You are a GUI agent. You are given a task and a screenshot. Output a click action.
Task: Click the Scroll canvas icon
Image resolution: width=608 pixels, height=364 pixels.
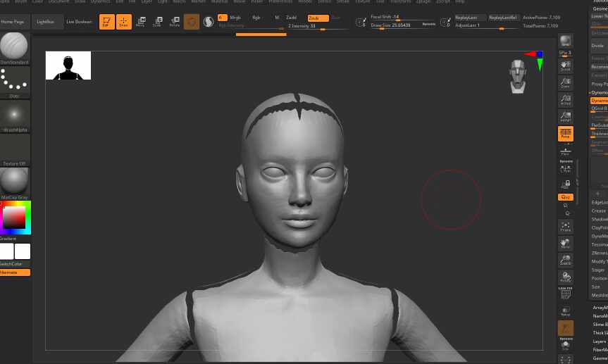565,65
